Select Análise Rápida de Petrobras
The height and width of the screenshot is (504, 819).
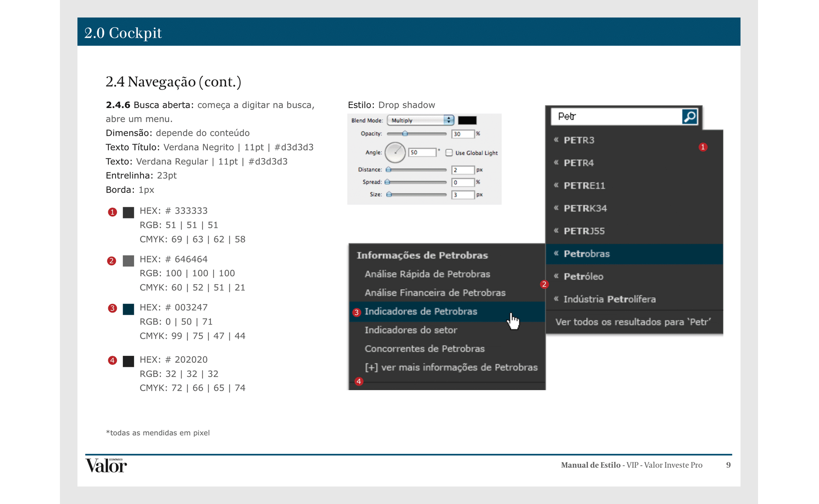coord(427,274)
